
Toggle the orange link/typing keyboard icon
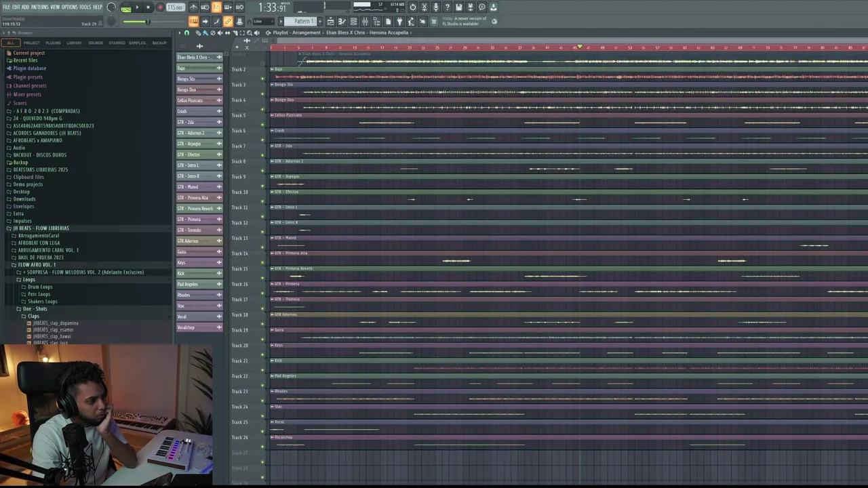pyautogui.click(x=228, y=21)
